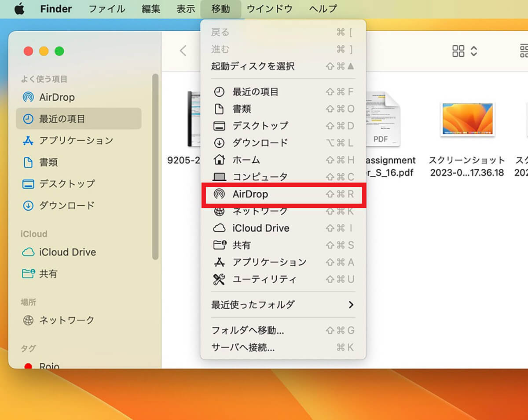Image resolution: width=528 pixels, height=420 pixels.
Task: Open the 編集 menu
Action: coord(151,9)
